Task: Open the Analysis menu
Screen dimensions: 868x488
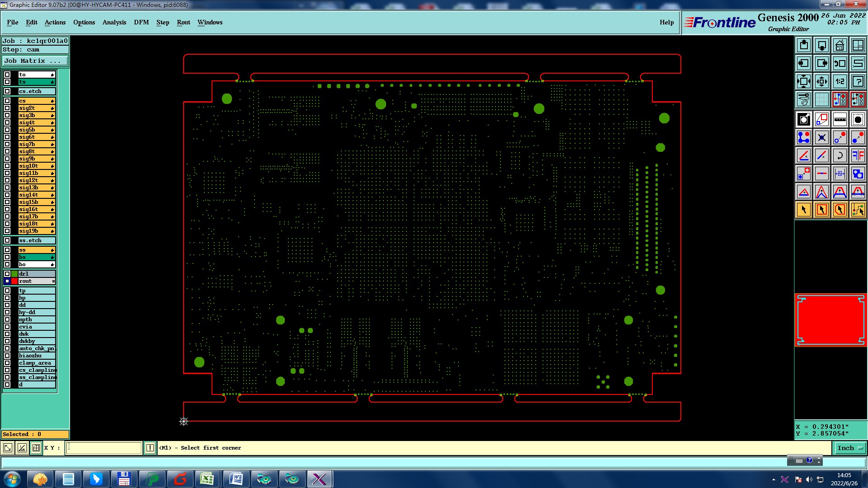Action: coord(114,22)
